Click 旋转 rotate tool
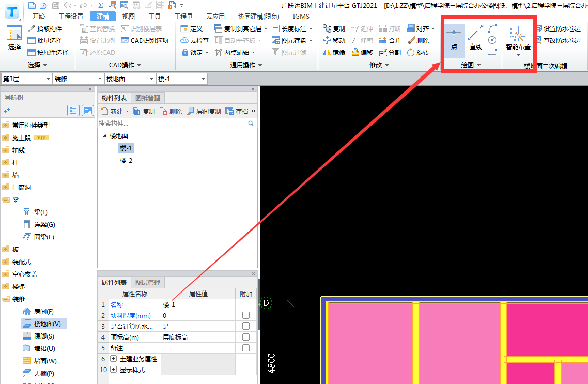The height and width of the screenshot is (384, 588). [418, 53]
